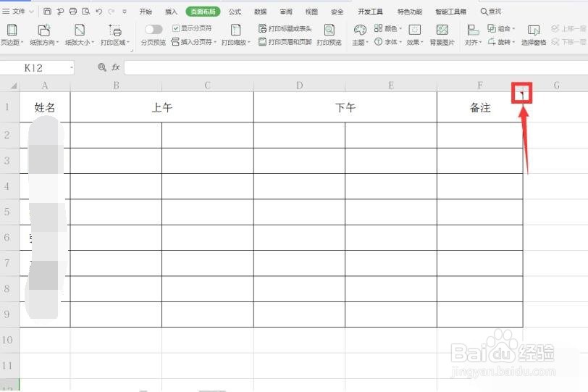This screenshot has height=392, width=588.
Task: Switch to the 数据 tab
Action: pos(260,12)
